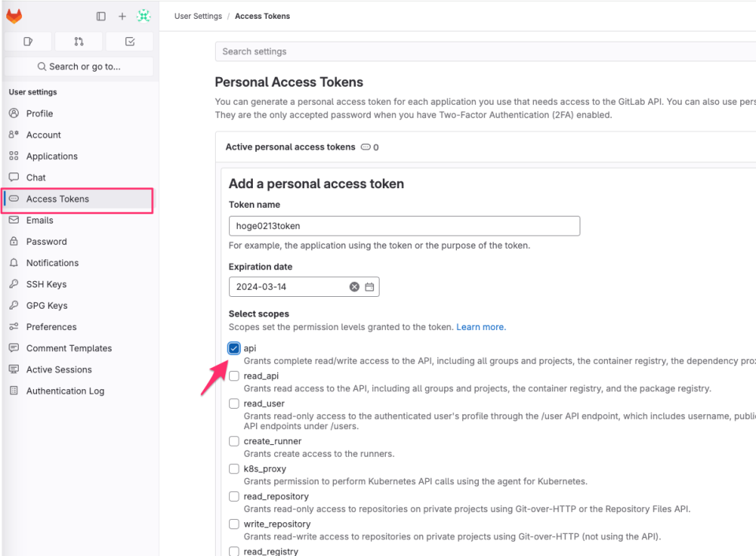Screen dimensions: 756x556
Task: Check the read_repository scope
Action: [x=234, y=496]
